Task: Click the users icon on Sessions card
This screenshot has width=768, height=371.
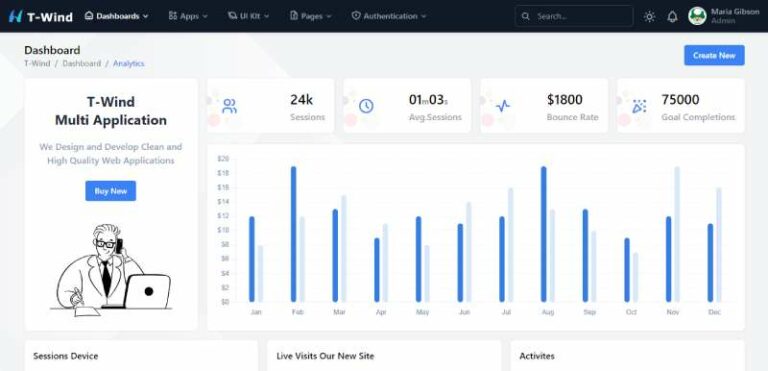Action: (x=229, y=106)
